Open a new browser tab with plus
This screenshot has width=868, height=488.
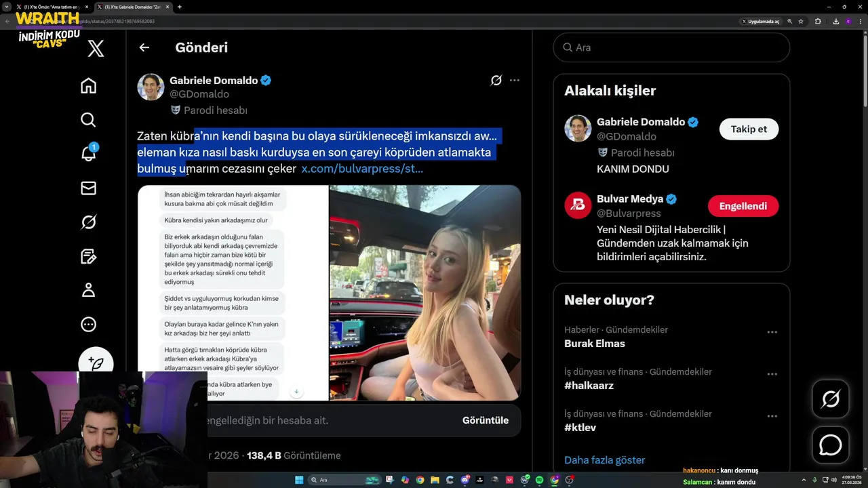tap(179, 7)
